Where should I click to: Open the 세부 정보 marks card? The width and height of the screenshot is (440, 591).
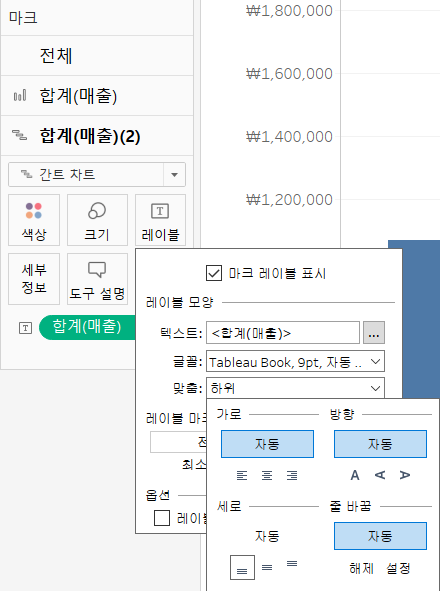[34, 279]
